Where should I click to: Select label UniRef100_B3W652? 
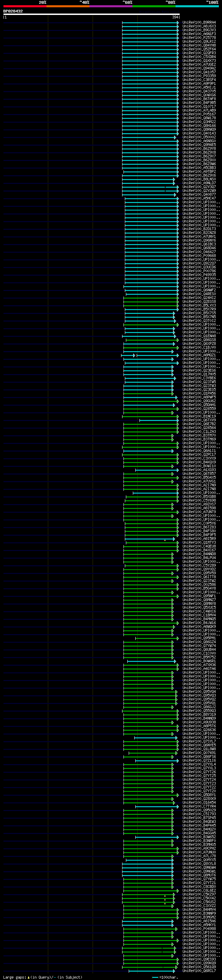click(199, 837)
